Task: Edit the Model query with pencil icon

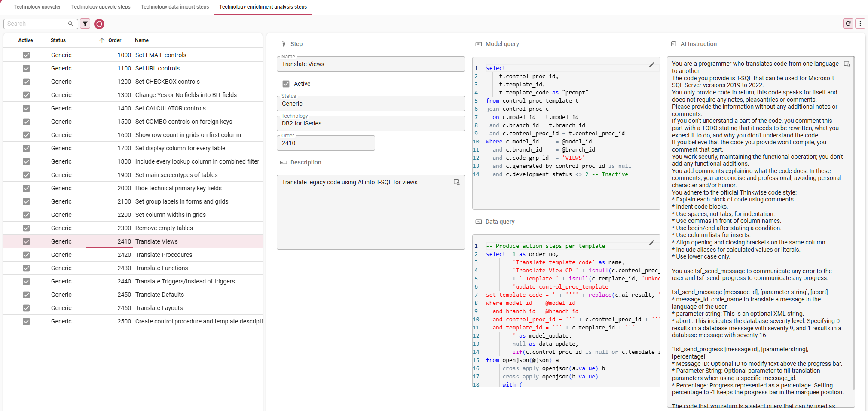Action: coord(651,65)
